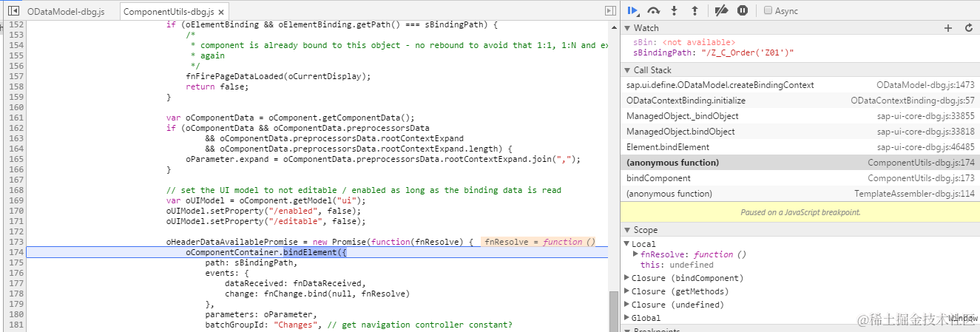Click the inline fnResolve = function () value hint
980x332 pixels.
(540, 242)
